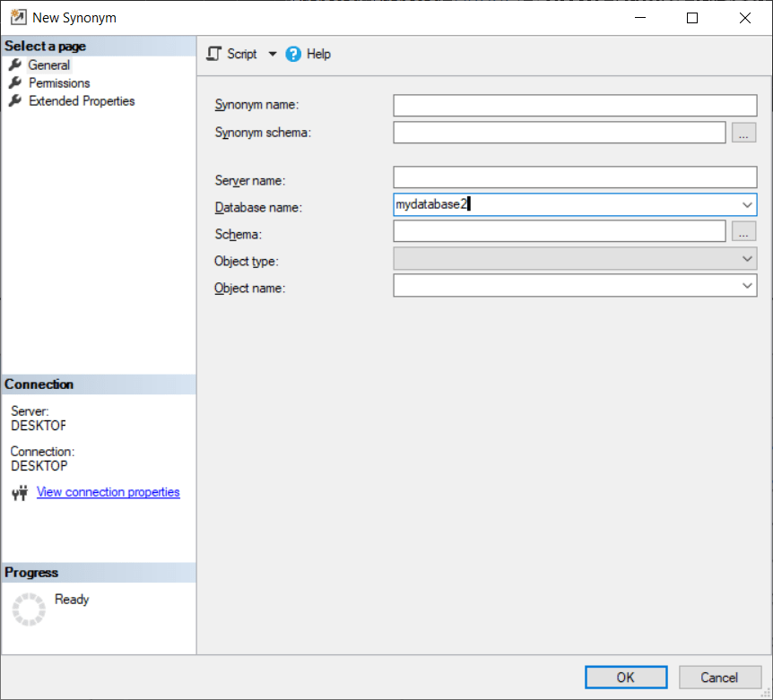The height and width of the screenshot is (700, 773).
Task: Click the wrench icon beside Extended Properties
Action: point(16,101)
